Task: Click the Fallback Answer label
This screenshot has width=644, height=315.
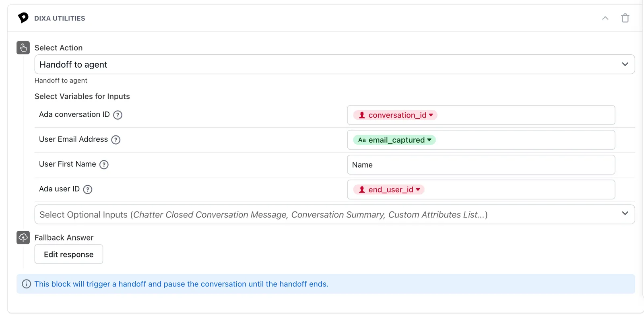Action: (64, 238)
